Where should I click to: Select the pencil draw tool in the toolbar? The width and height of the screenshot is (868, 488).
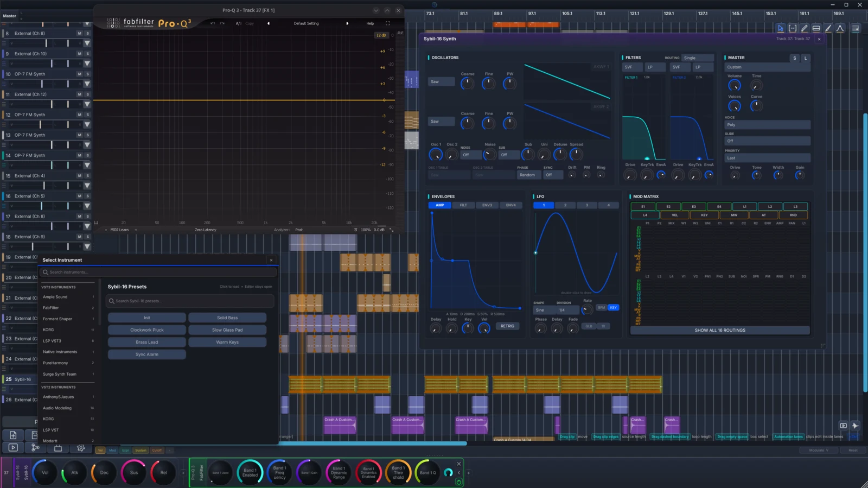coord(804,28)
